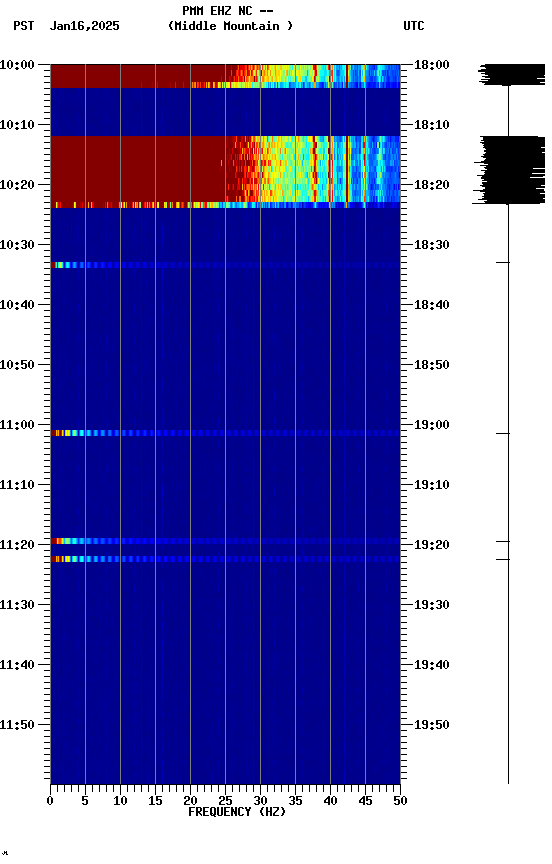Click the 50 Hz frequency axis label
The height and width of the screenshot is (864, 552).
point(400,801)
